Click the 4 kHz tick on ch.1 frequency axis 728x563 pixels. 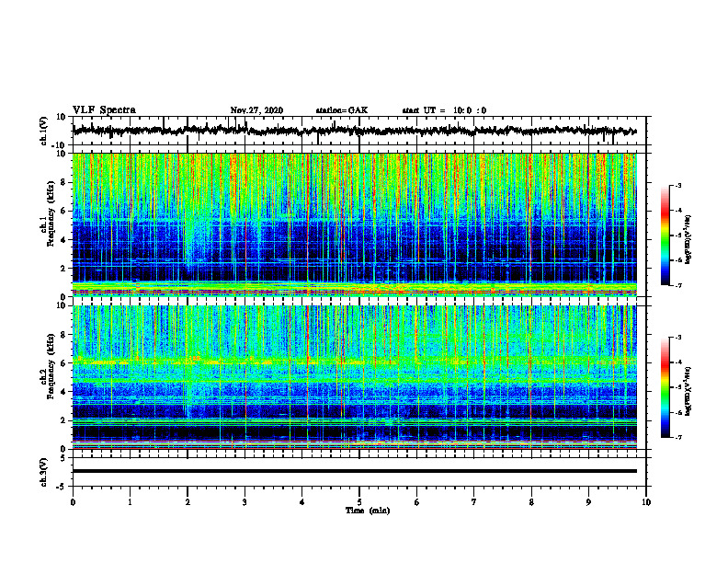tap(63, 240)
